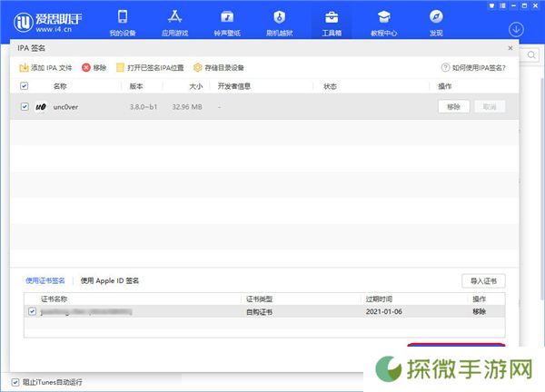The width and height of the screenshot is (545, 392).
Task: Click 移除 button in unc0ver row
Action: pyautogui.click(x=453, y=106)
